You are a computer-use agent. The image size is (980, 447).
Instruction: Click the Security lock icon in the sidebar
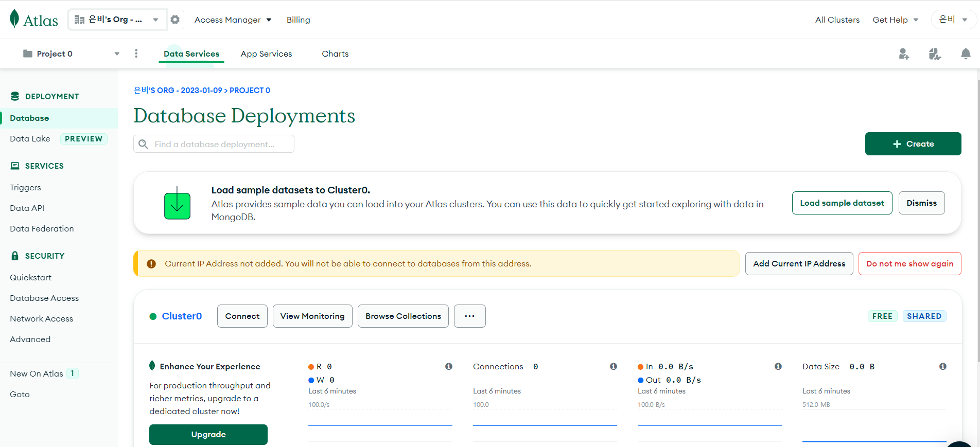pos(15,256)
